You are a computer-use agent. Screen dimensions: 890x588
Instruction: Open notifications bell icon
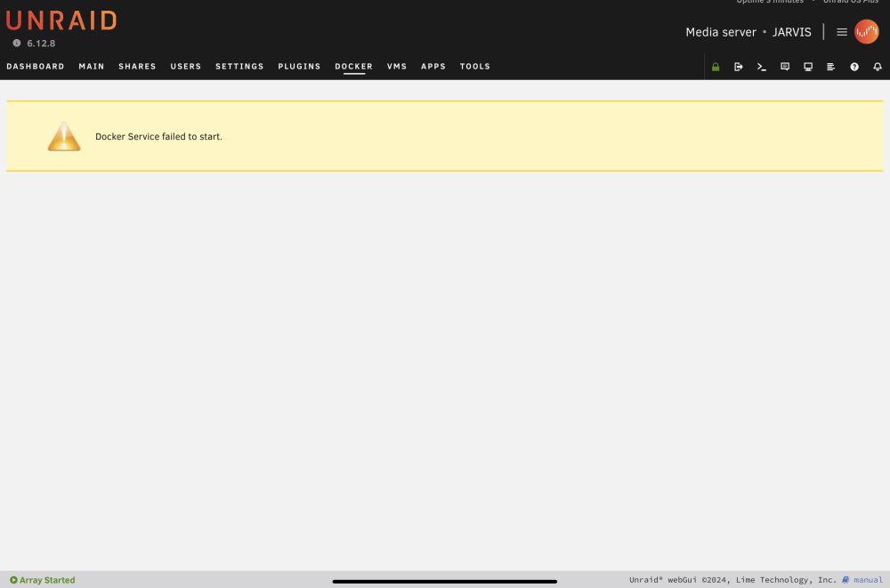tap(878, 67)
